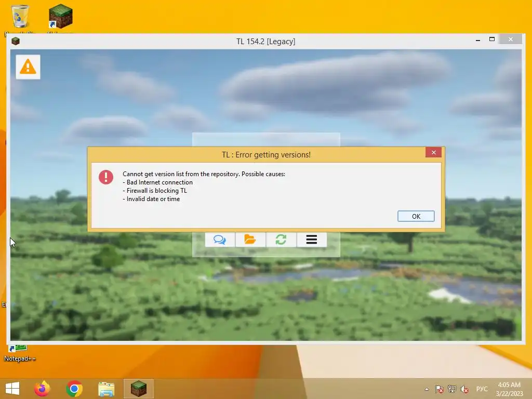
Task: Open Action Center flag tray icon
Action: [440, 389]
